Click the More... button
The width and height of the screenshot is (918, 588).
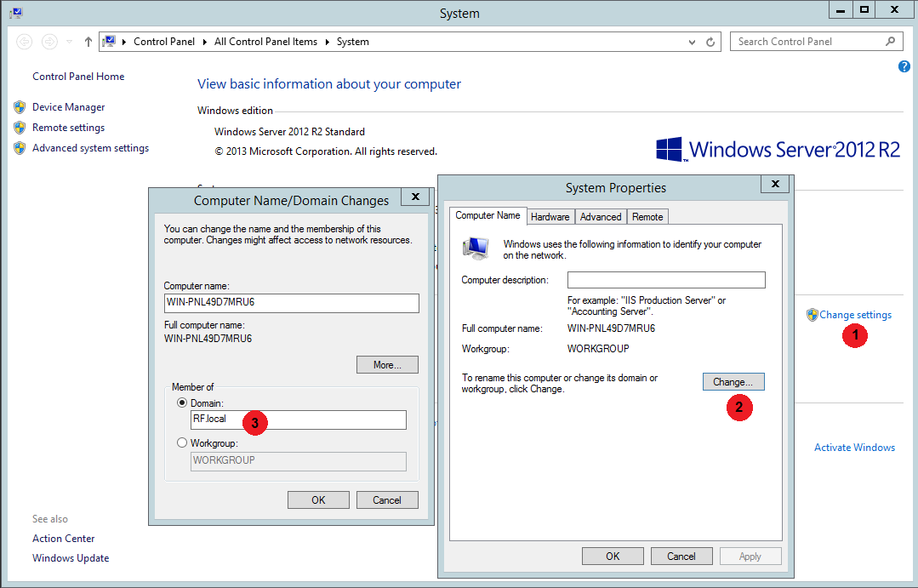point(387,365)
